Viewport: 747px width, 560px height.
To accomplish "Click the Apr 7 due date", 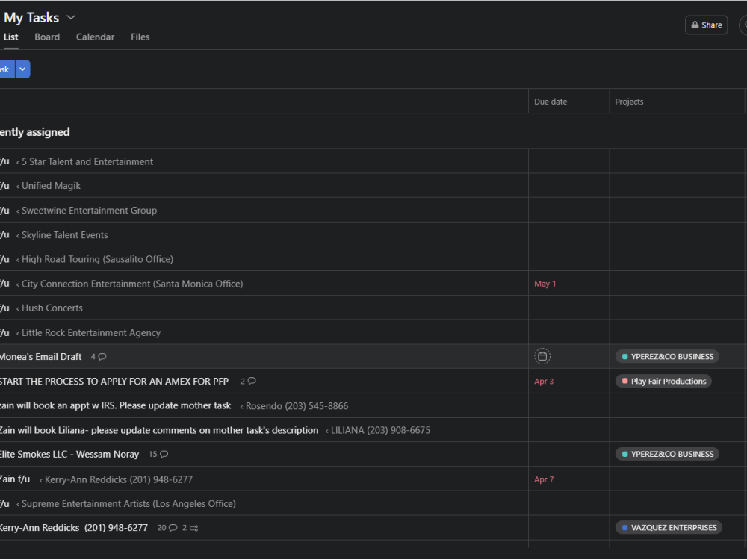I will click(544, 479).
